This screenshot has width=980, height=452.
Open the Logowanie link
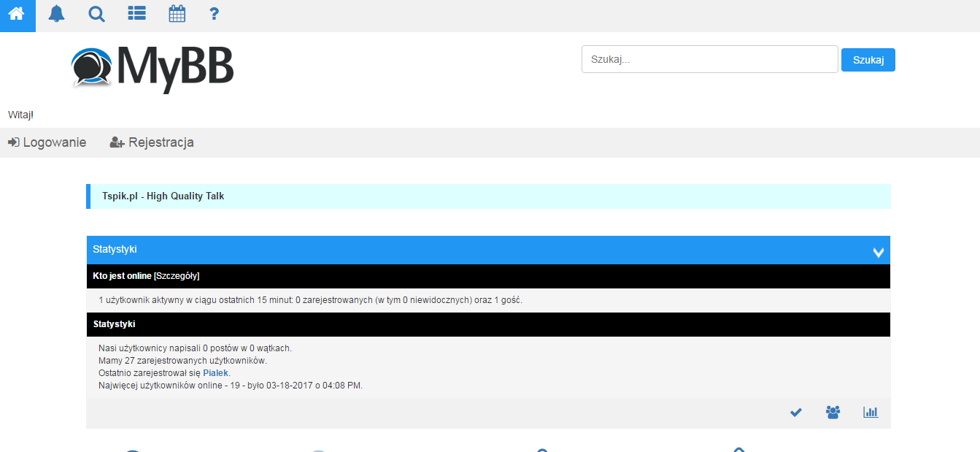[47, 142]
